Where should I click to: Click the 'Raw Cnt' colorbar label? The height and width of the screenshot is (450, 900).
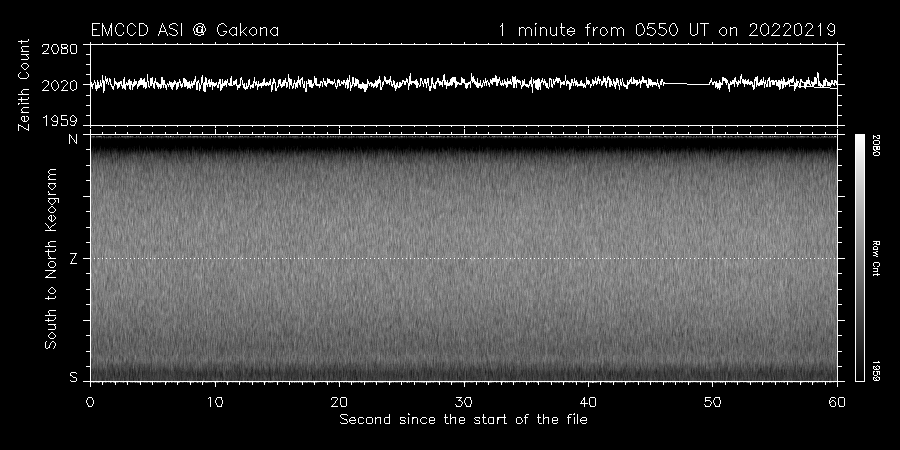tap(876, 258)
